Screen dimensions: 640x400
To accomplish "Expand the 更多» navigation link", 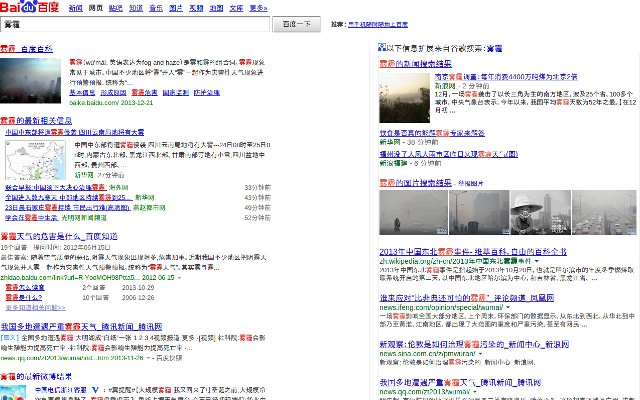I will (258, 8).
